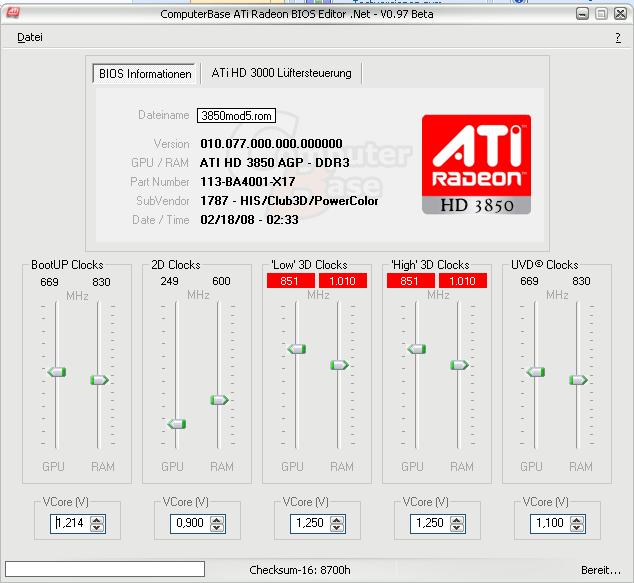Click the red 1.010 value under 'Low' 3D Clocks
634x583 pixels.
tap(343, 281)
